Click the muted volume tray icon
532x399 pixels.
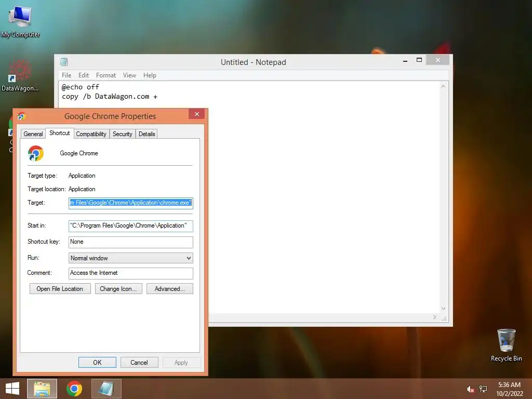[x=470, y=389]
